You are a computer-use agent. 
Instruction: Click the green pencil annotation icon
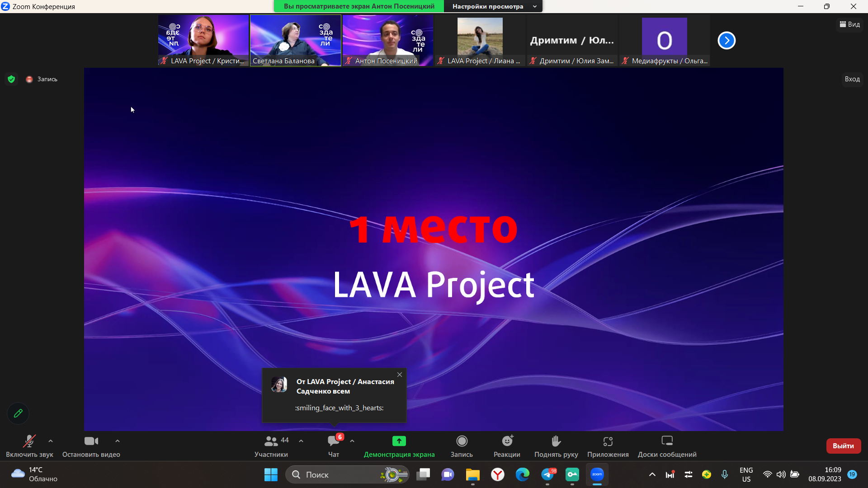coord(18,413)
